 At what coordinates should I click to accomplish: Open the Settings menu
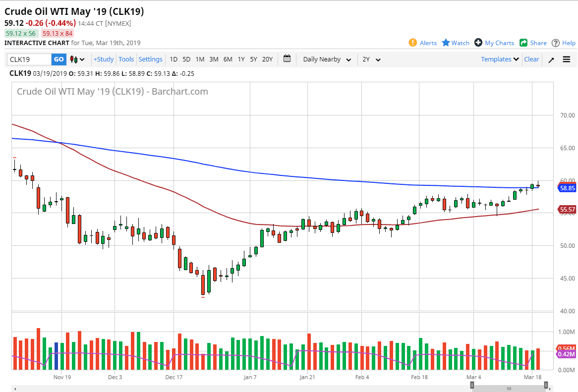tap(150, 59)
